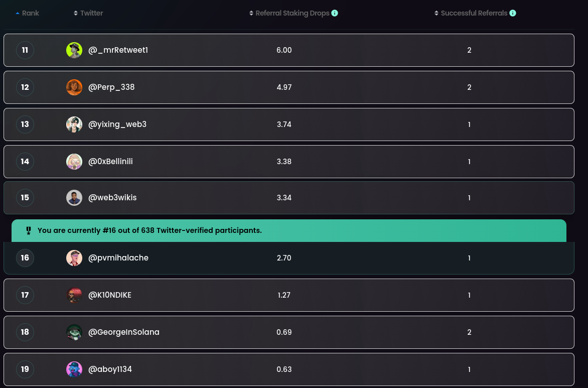Viewport: 588px width, 388px height.
Task: Click rank 15 badge
Action: (25, 198)
